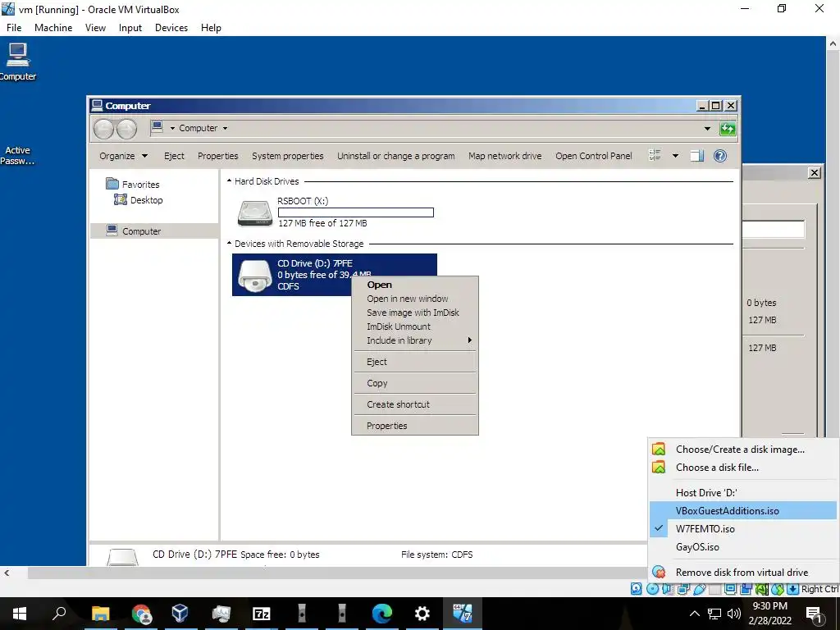Select VBoxGuestAdditions.iso disk image

tap(742, 510)
